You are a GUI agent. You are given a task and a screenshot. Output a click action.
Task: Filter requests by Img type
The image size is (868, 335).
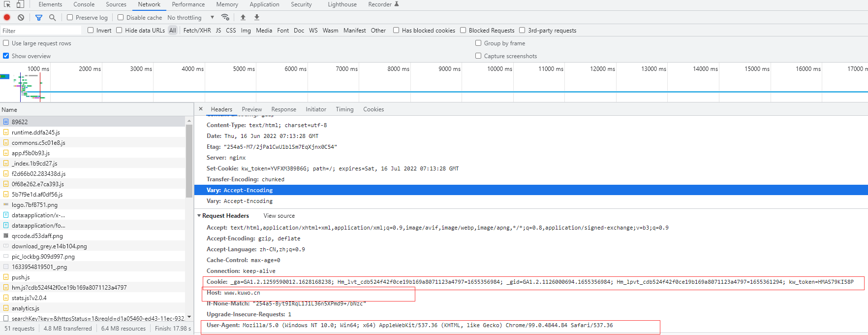tap(246, 31)
